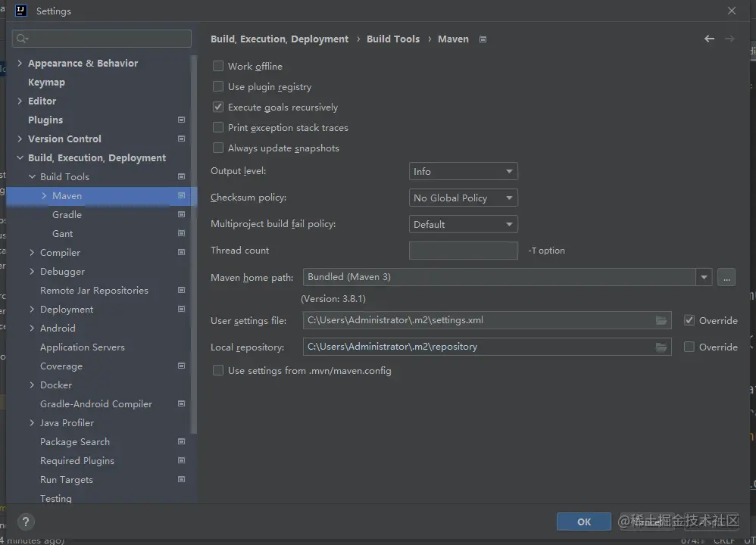Click the project-level marker icon next to Gant
Viewport: 756px width, 545px height.
[x=181, y=233]
